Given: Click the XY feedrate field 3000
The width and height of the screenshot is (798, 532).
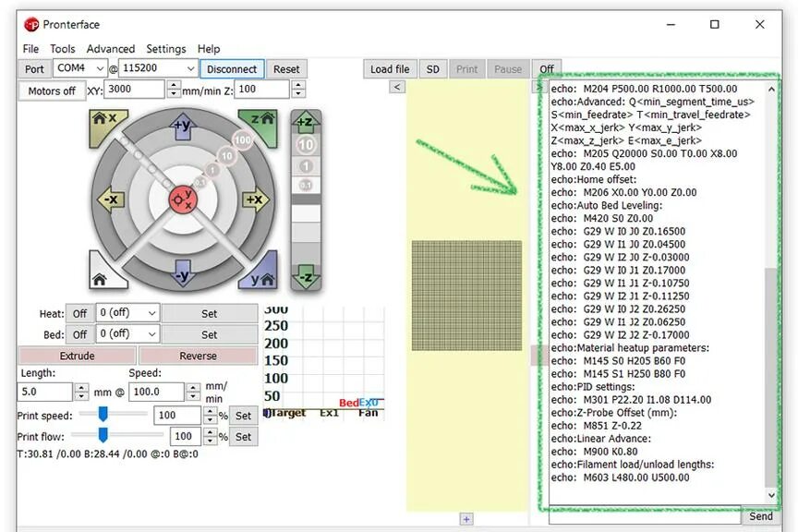Looking at the screenshot, I should pyautogui.click(x=134, y=90).
